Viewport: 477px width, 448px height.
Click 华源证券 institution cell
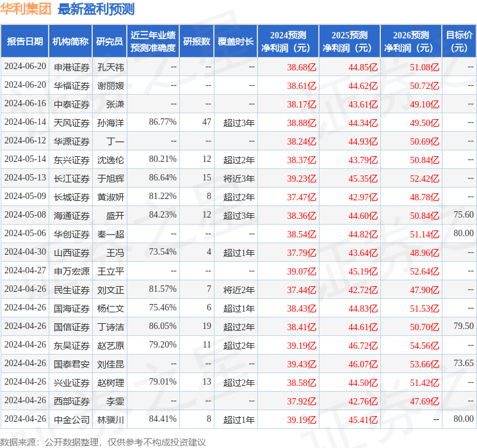[x=72, y=141]
